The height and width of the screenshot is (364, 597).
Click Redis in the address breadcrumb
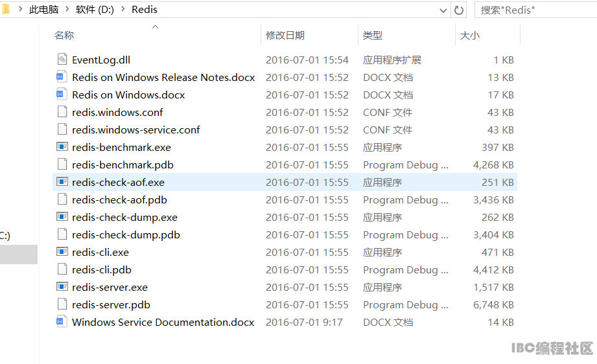[145, 10]
